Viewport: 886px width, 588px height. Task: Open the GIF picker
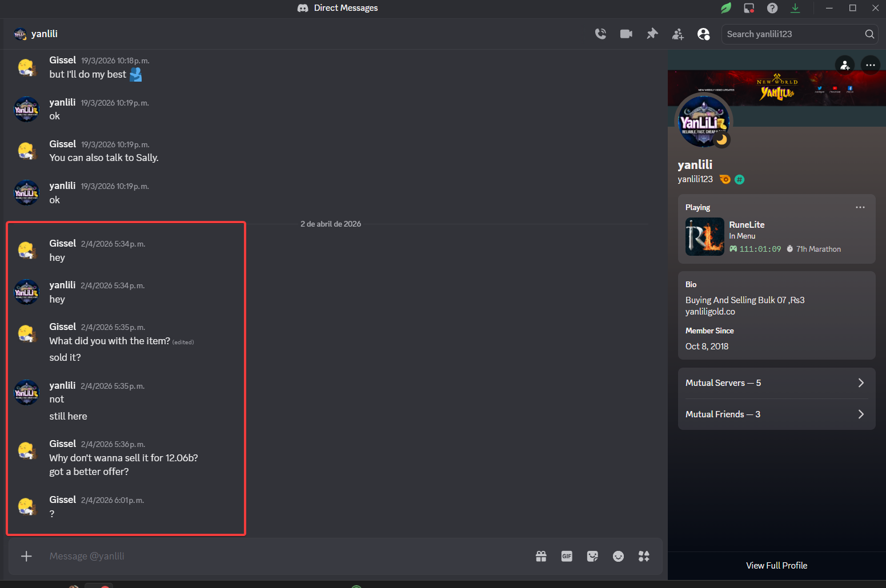[567, 556]
